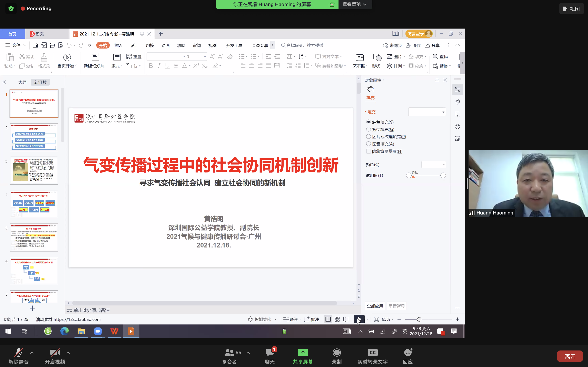Click Apply to All (全部应用) button
This screenshot has width=588, height=367.
coord(375,306)
